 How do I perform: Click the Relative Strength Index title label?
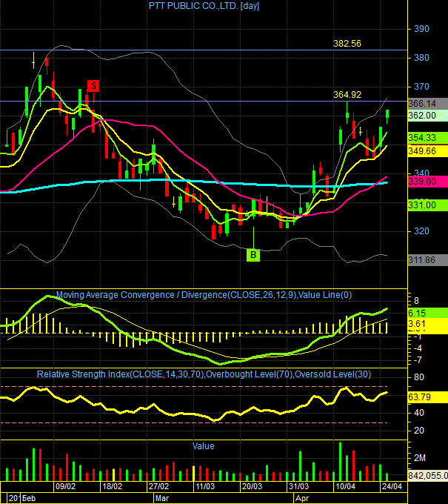[x=204, y=374]
